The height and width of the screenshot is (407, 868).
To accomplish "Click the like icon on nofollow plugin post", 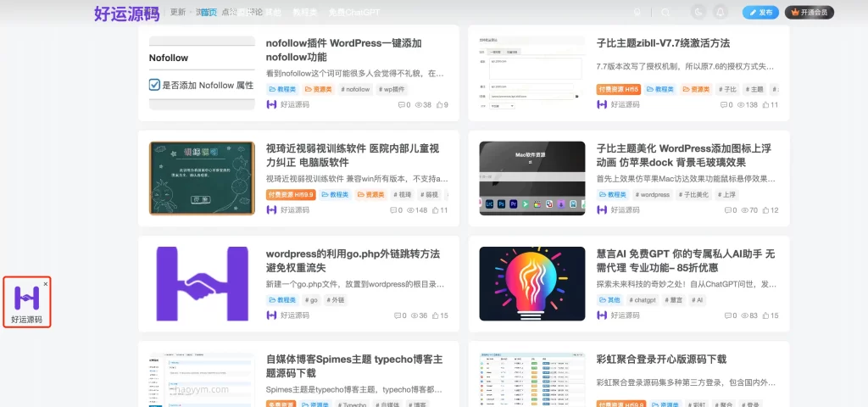I will click(438, 105).
